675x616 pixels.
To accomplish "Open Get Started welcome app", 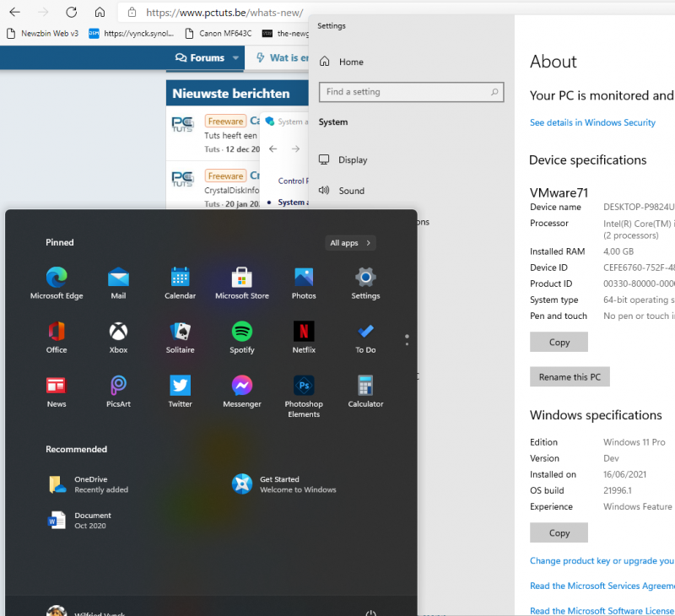I will [284, 484].
